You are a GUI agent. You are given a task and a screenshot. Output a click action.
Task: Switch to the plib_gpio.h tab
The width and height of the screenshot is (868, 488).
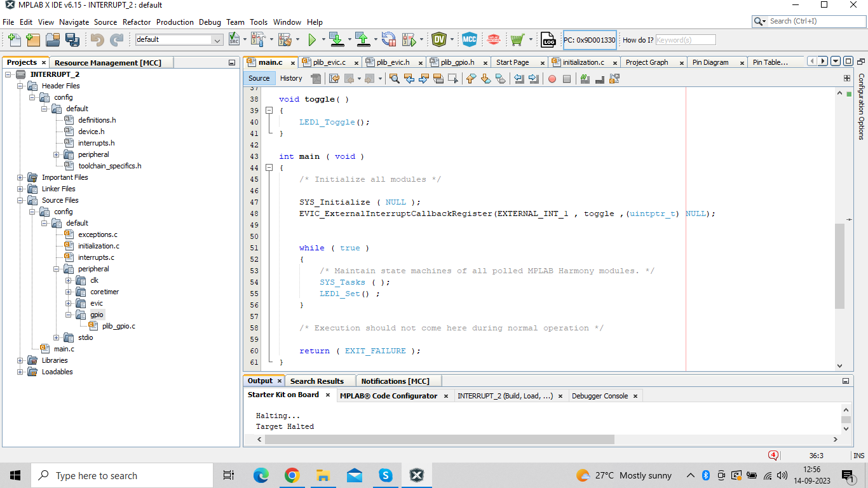(457, 62)
